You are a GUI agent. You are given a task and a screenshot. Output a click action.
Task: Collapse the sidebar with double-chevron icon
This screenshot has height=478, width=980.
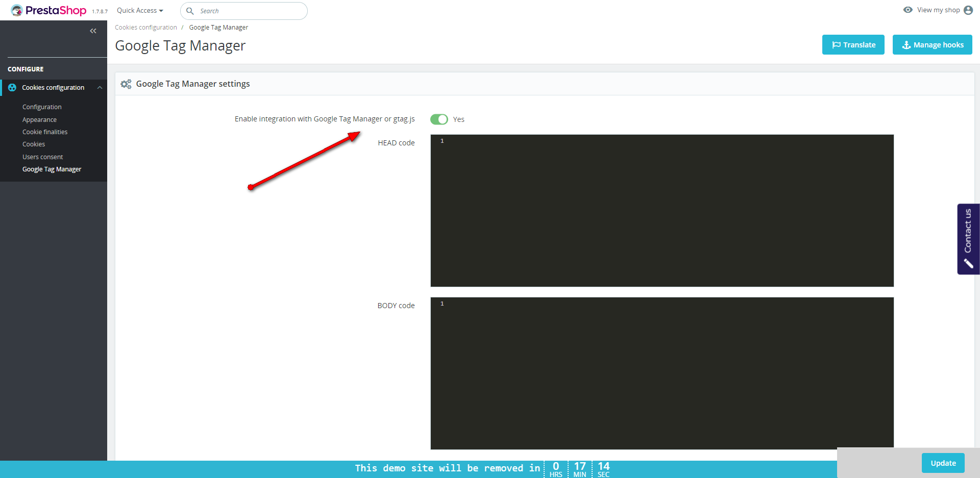(x=93, y=31)
